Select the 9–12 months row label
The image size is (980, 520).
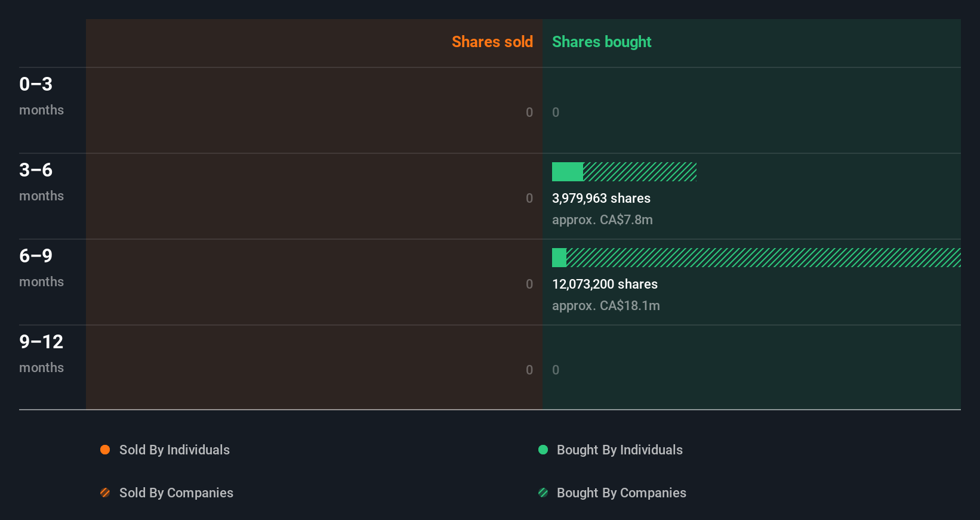coord(41,353)
